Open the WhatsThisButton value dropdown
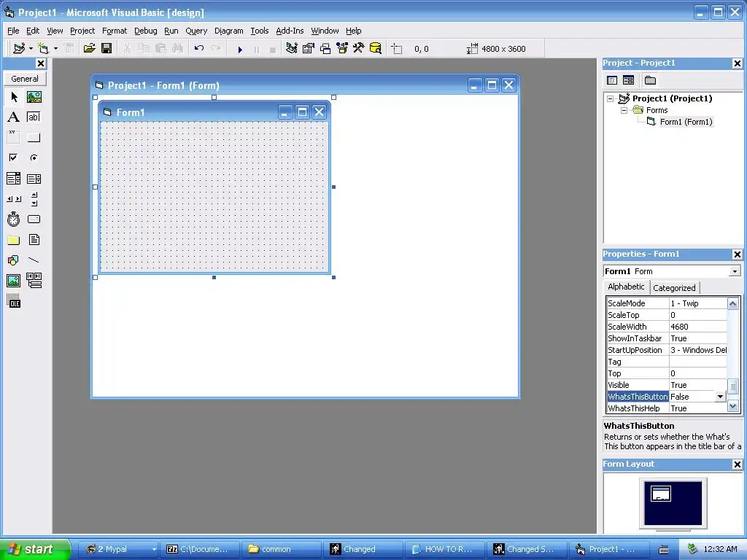This screenshot has width=747, height=560. (x=720, y=397)
